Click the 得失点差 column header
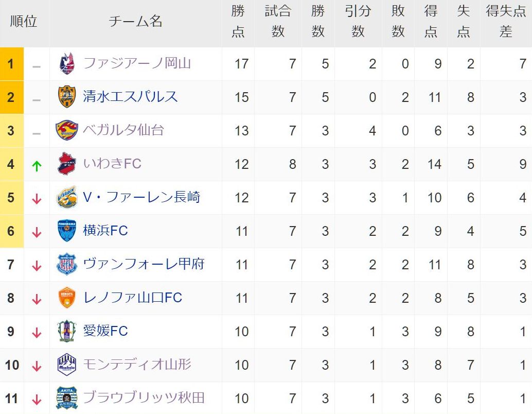This screenshot has width=532, height=414. 506,22
